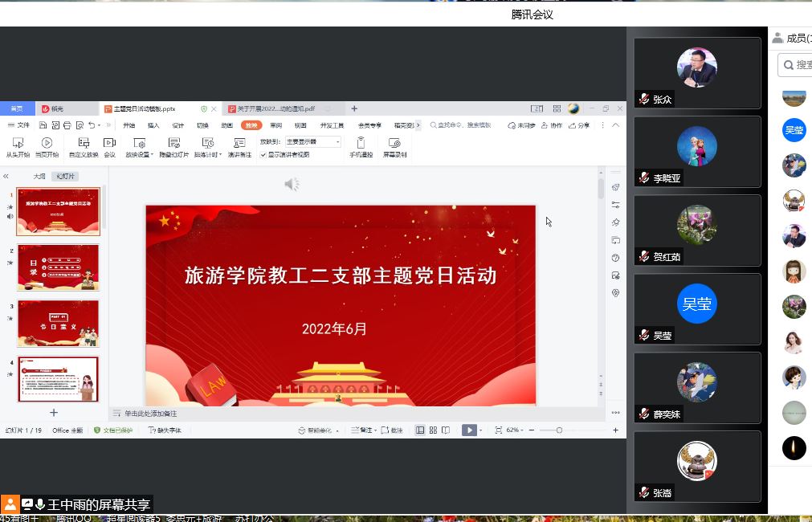Switch panel to 大纲 outline view
The height and width of the screenshot is (522, 812).
click(39, 176)
